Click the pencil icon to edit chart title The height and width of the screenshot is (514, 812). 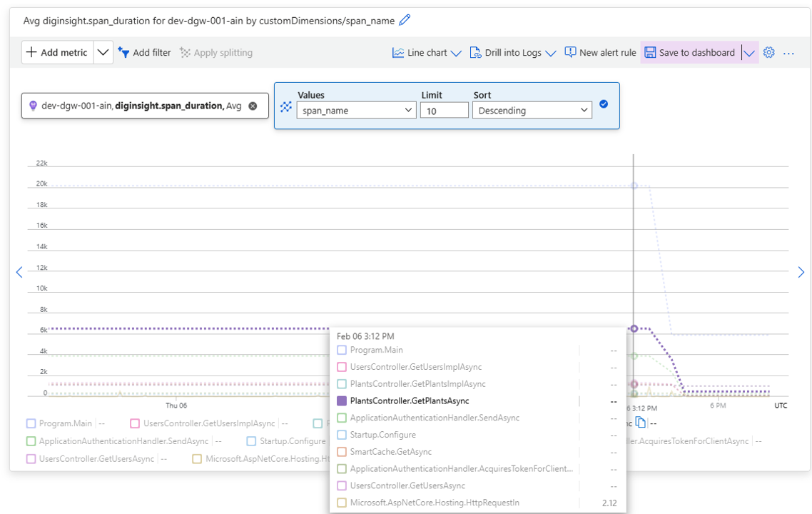point(405,21)
